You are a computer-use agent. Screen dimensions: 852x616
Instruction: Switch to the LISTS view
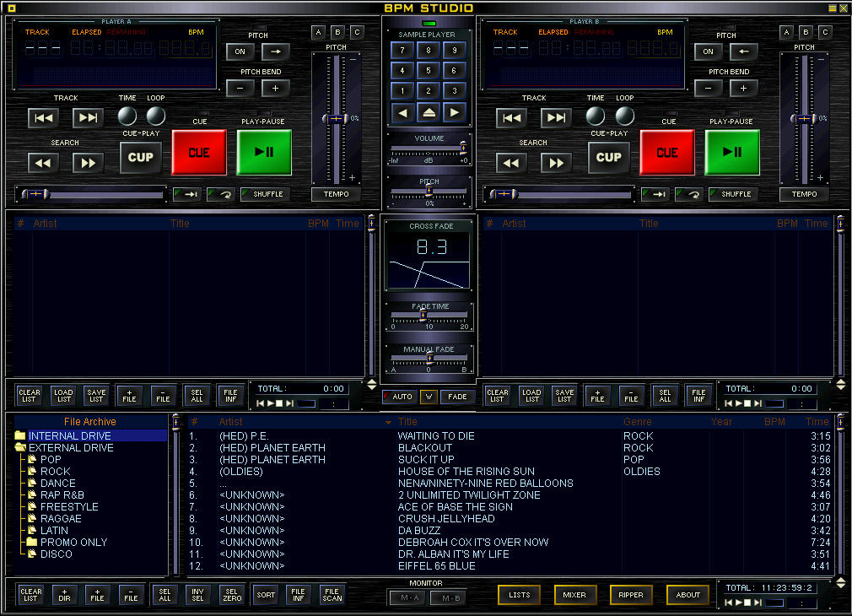pos(520,595)
